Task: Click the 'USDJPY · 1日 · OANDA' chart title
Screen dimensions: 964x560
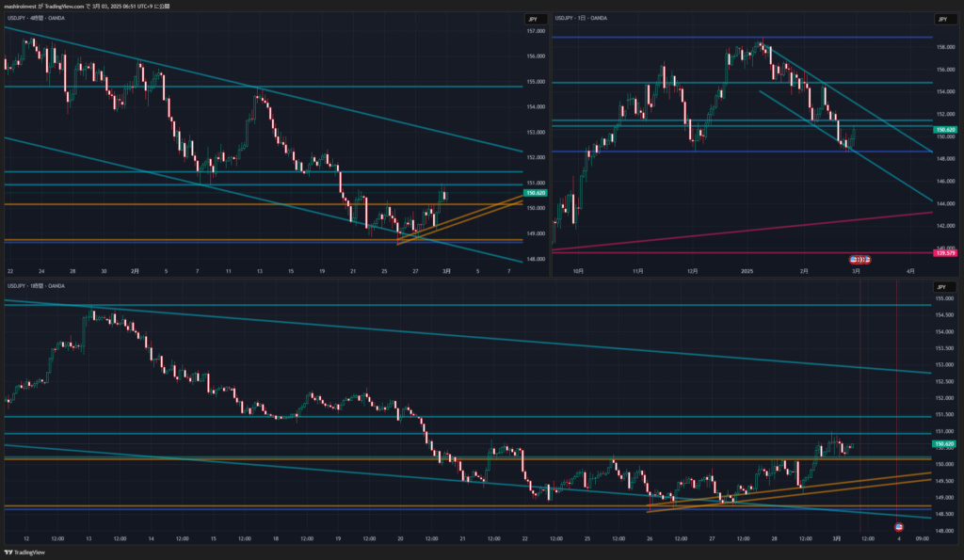Action: click(x=581, y=18)
